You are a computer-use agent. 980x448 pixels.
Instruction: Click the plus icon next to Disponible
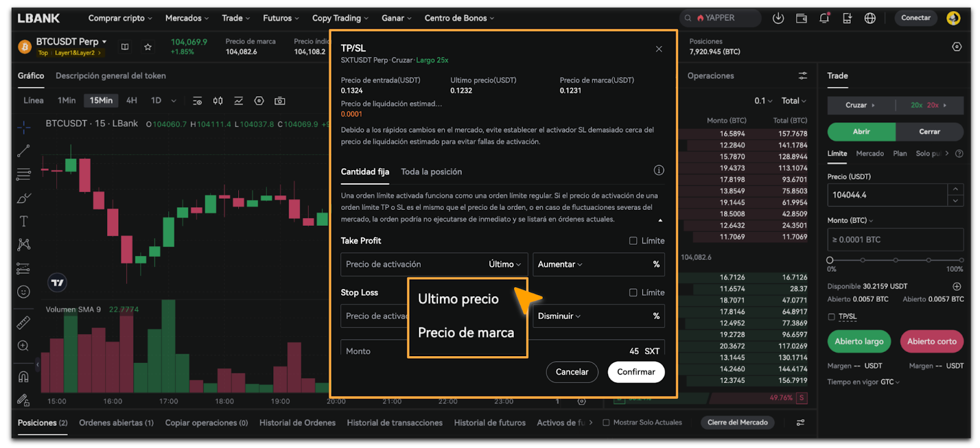957,286
